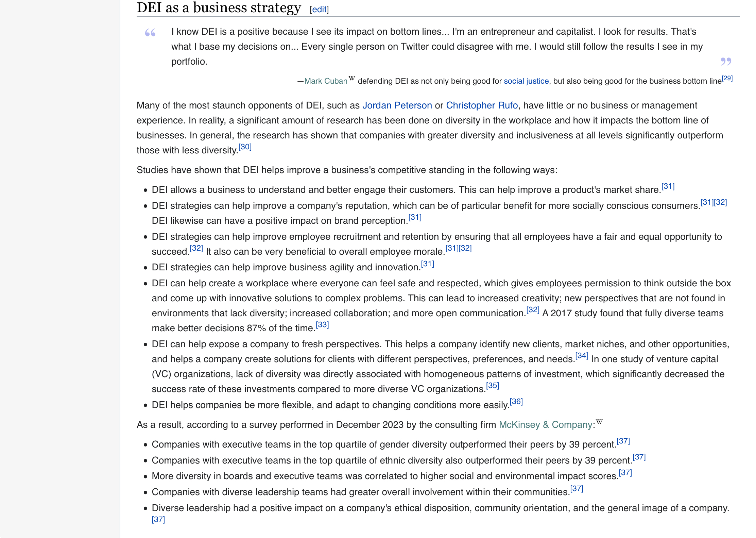Click the Wikipedia W icon after Mark Cuban
Image resolution: width=756 pixels, height=538 pixels.
pyautogui.click(x=352, y=79)
